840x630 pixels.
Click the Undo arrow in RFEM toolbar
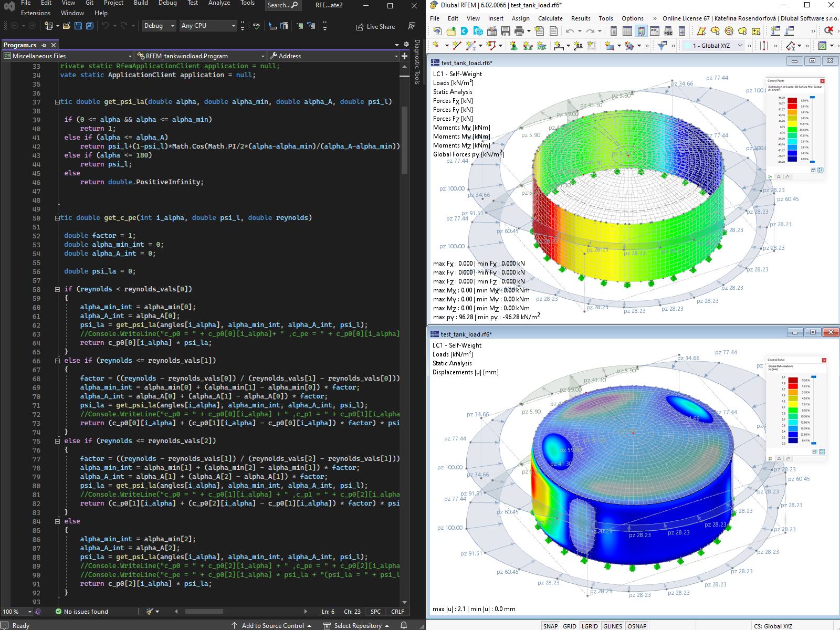click(570, 31)
